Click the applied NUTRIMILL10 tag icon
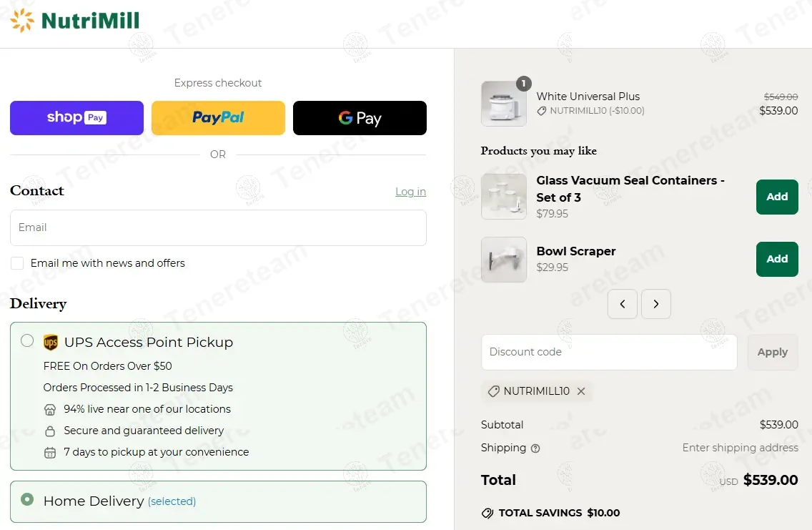Screen dimensions: 812x530 [x=493, y=391]
